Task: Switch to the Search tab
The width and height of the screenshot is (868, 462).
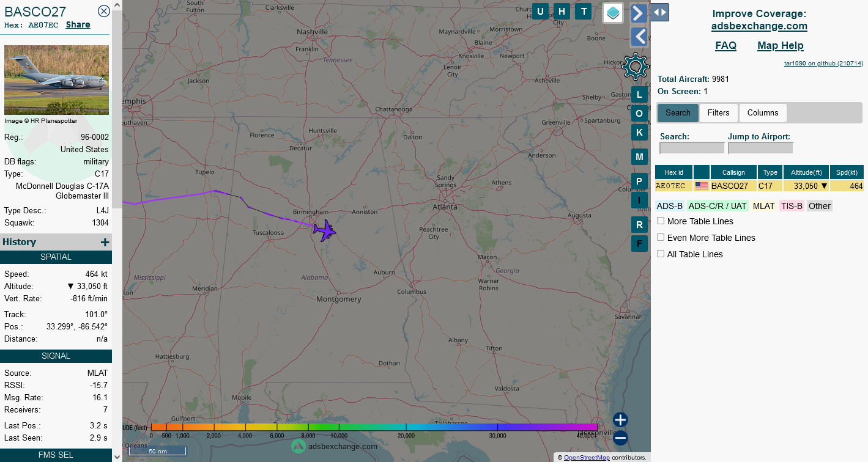Action: tap(678, 113)
